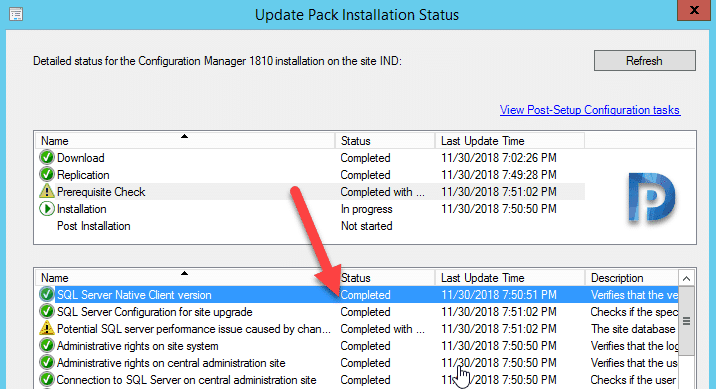Click 'Verifies that the ve' description cell
Image resolution: width=716 pixels, height=389 pixels.
coord(634,294)
